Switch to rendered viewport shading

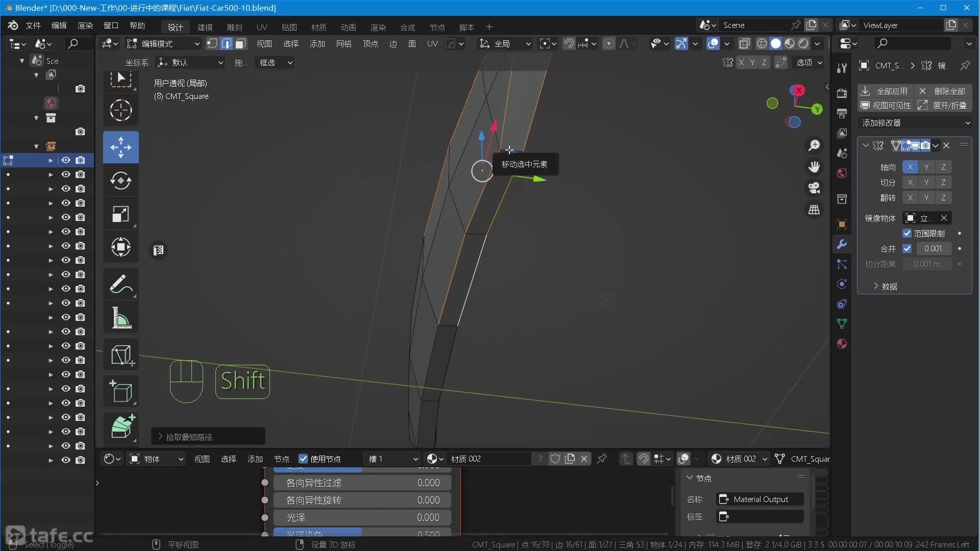[x=803, y=44]
